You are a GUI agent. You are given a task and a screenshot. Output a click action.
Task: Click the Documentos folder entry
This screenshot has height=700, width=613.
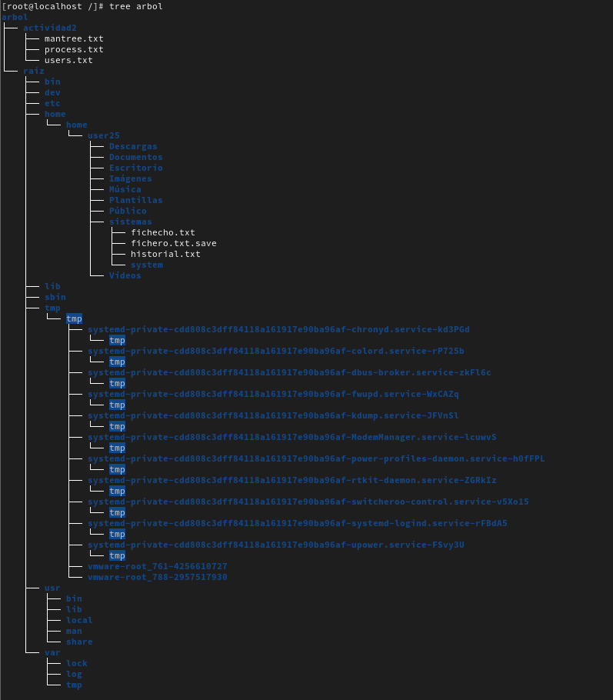click(x=135, y=157)
